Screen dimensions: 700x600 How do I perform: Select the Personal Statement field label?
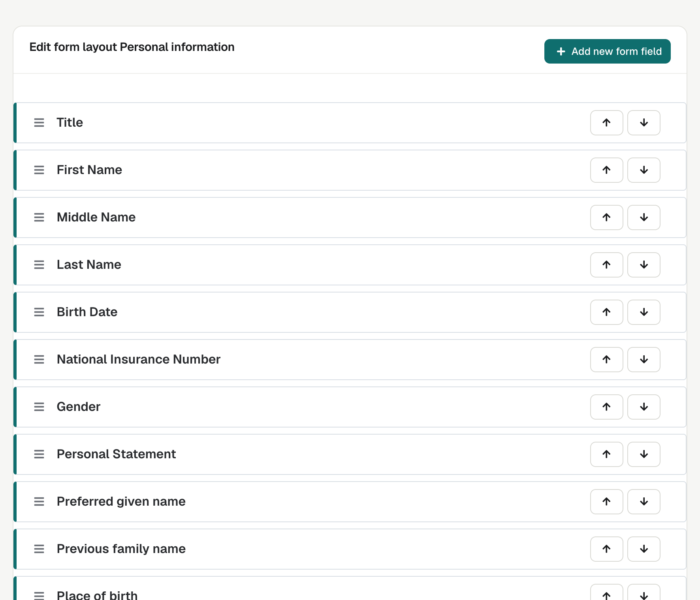(116, 454)
